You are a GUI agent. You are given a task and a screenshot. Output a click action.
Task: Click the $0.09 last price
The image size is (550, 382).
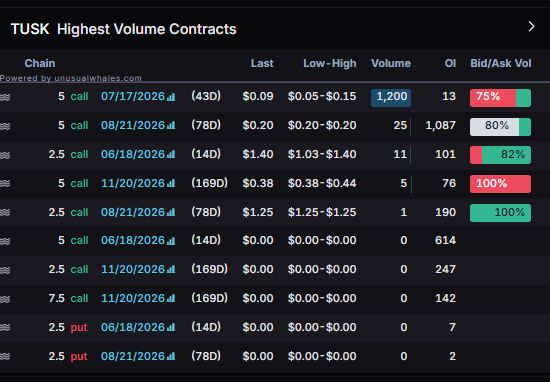pyautogui.click(x=258, y=96)
